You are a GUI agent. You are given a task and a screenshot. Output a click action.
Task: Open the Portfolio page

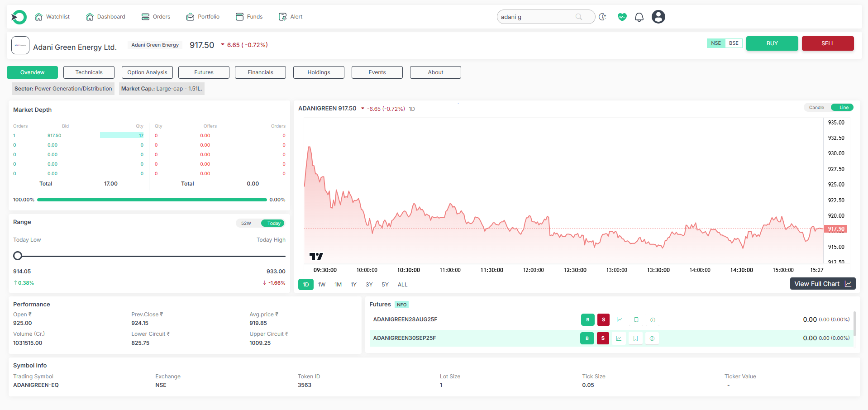click(x=203, y=17)
